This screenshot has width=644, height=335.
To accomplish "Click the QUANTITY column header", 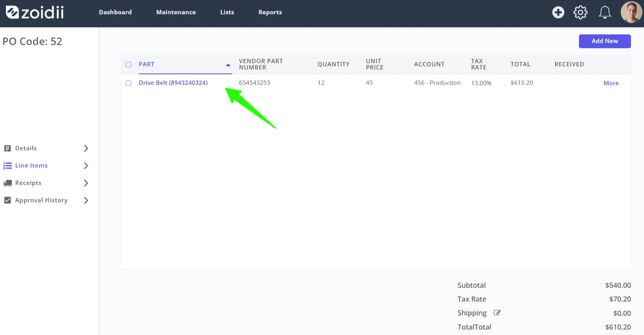I will 333,64.
